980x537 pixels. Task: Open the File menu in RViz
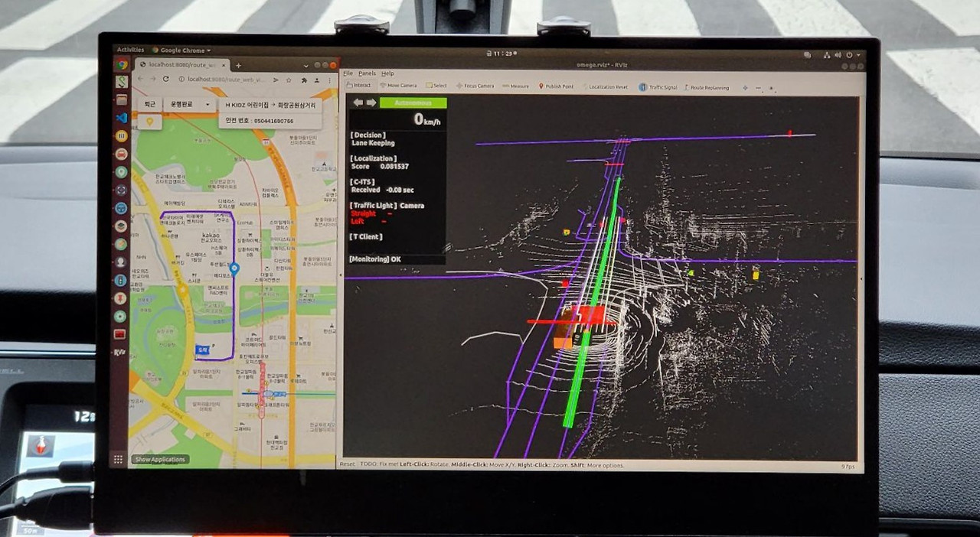pyautogui.click(x=348, y=73)
